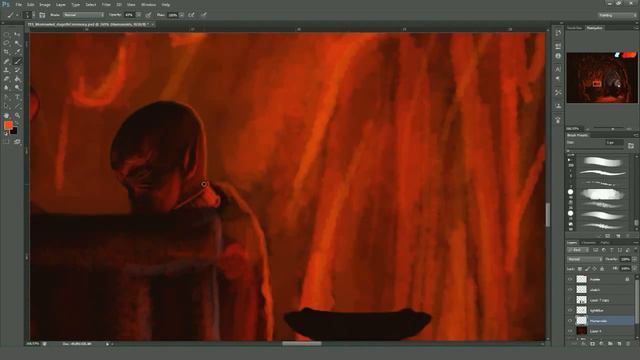Select the History Brush tool
This screenshot has height=360, width=640.
point(17,70)
